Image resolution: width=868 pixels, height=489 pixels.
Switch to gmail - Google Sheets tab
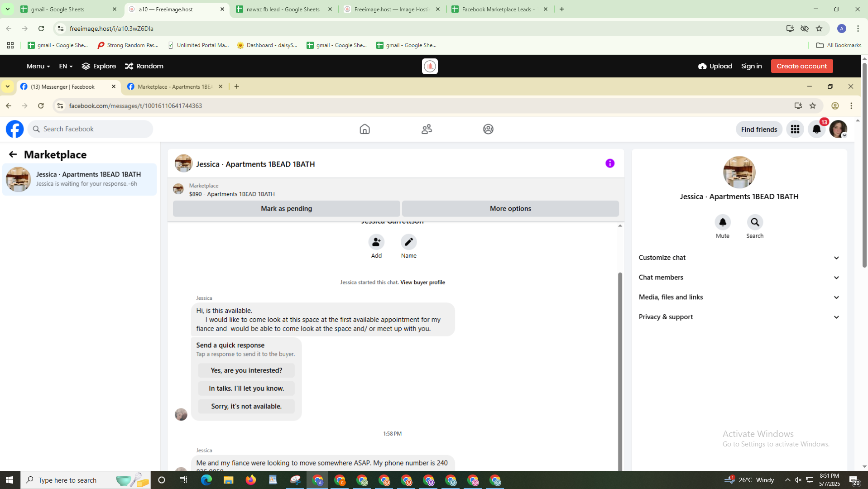pyautogui.click(x=69, y=9)
